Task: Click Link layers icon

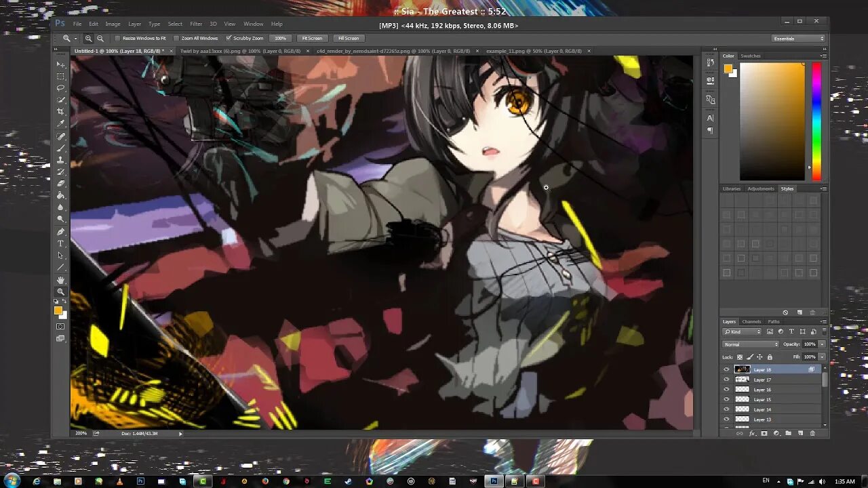Action: point(740,433)
